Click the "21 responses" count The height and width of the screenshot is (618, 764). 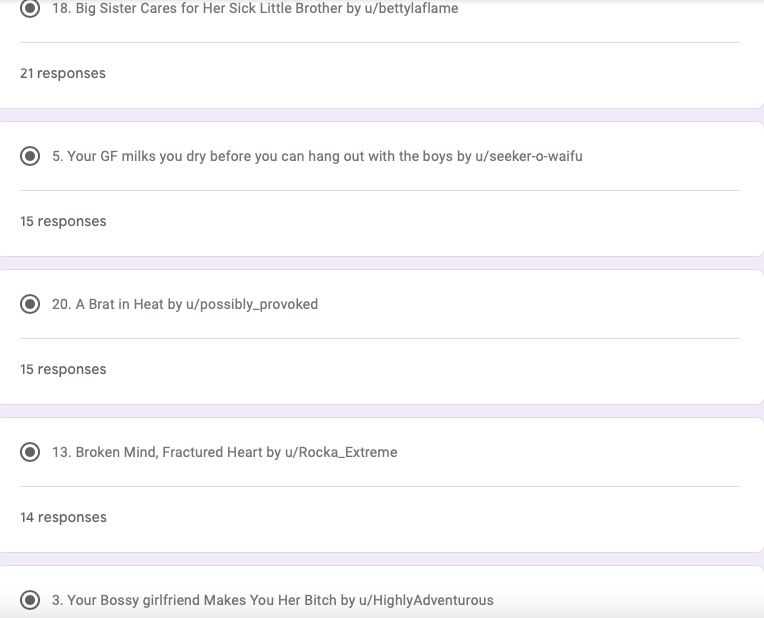coord(62,74)
